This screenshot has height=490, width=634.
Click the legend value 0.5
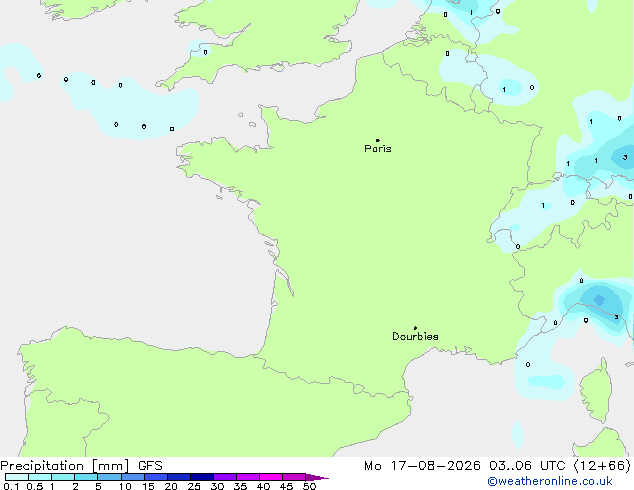coord(35,486)
